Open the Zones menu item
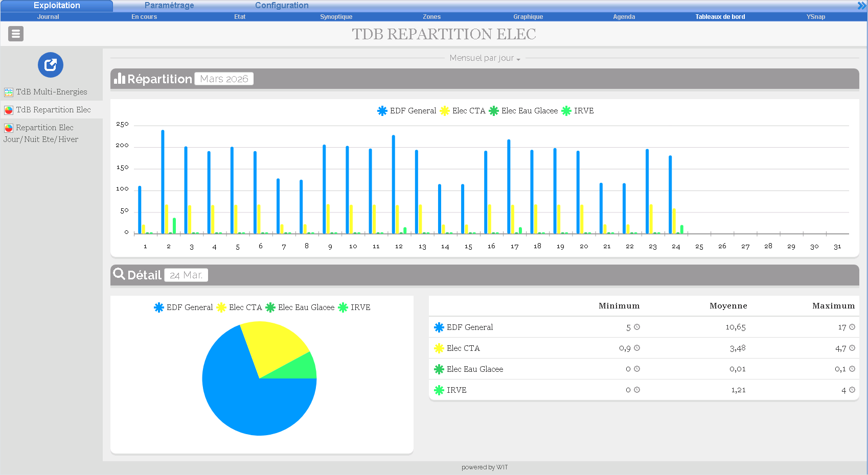Viewport: 868px width, 475px height. [431, 17]
